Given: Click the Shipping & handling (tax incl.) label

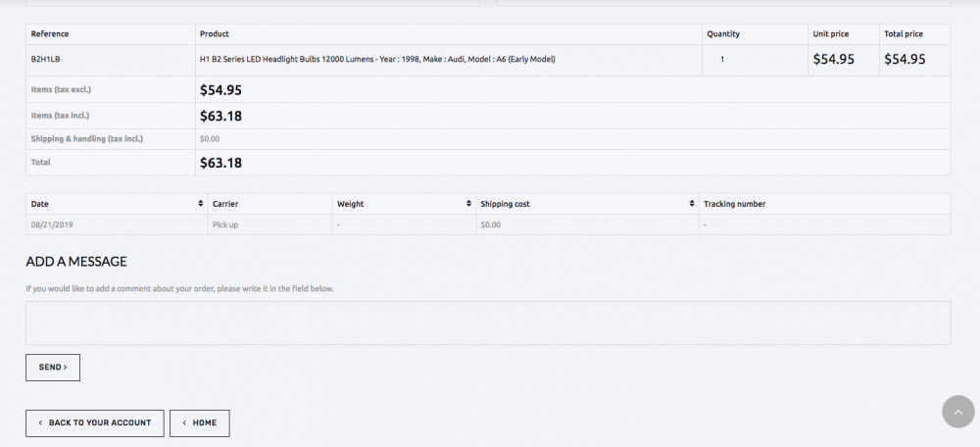Looking at the screenshot, I should click(87, 139).
